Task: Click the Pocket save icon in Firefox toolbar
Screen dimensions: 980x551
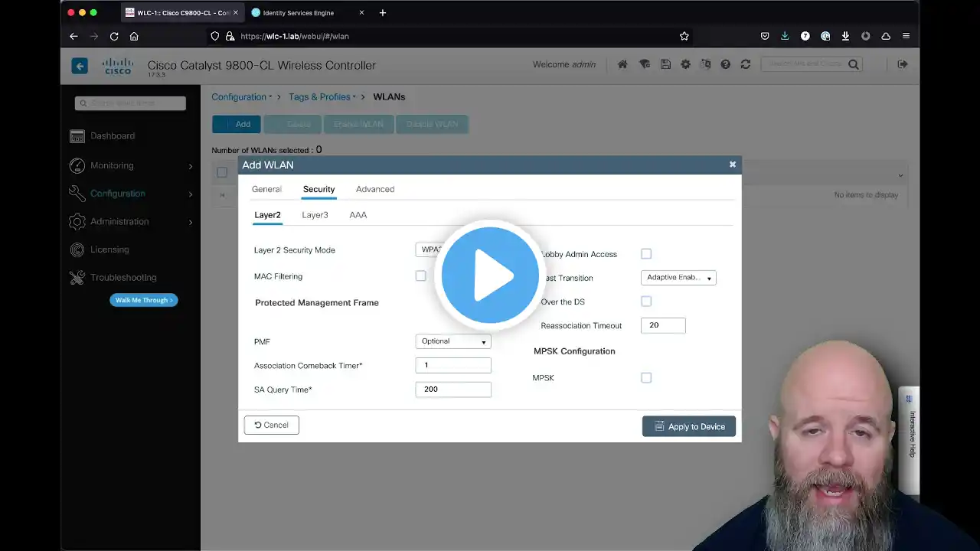Action: point(765,36)
